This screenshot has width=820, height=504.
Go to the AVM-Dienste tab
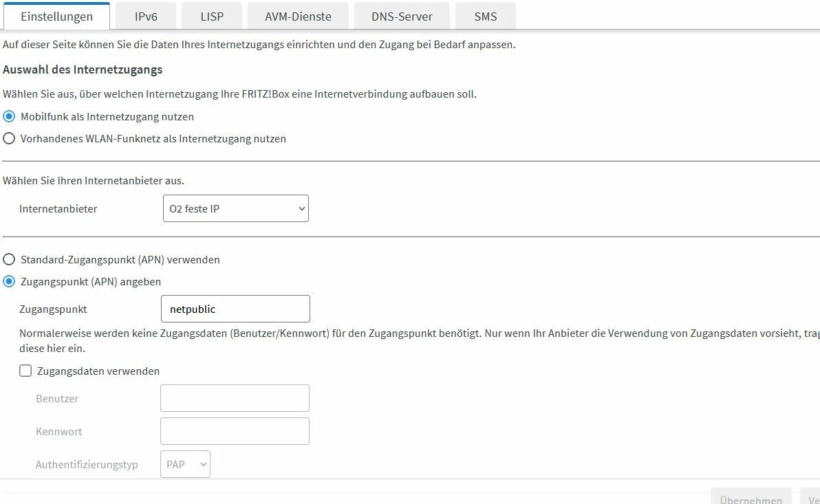[x=298, y=17]
